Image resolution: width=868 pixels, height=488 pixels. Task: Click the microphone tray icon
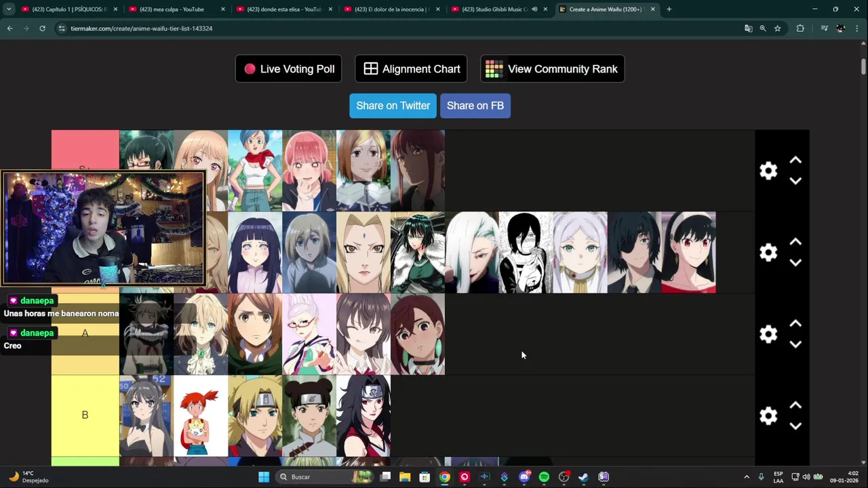(762, 477)
